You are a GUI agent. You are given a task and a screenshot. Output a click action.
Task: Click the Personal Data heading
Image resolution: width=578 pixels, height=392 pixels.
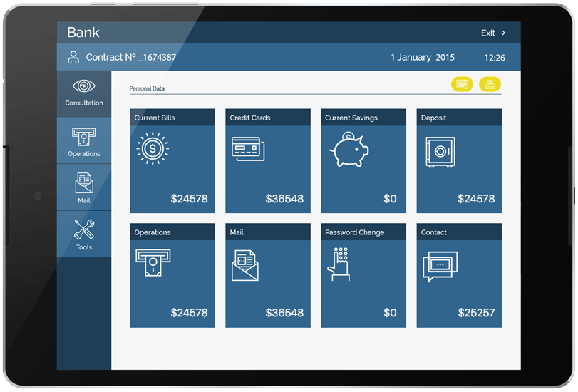[147, 89]
